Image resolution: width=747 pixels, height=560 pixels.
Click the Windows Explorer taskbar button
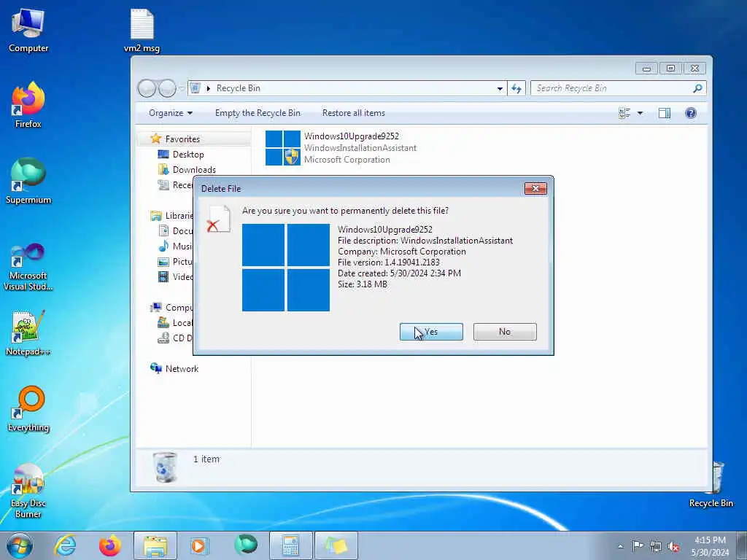(155, 545)
